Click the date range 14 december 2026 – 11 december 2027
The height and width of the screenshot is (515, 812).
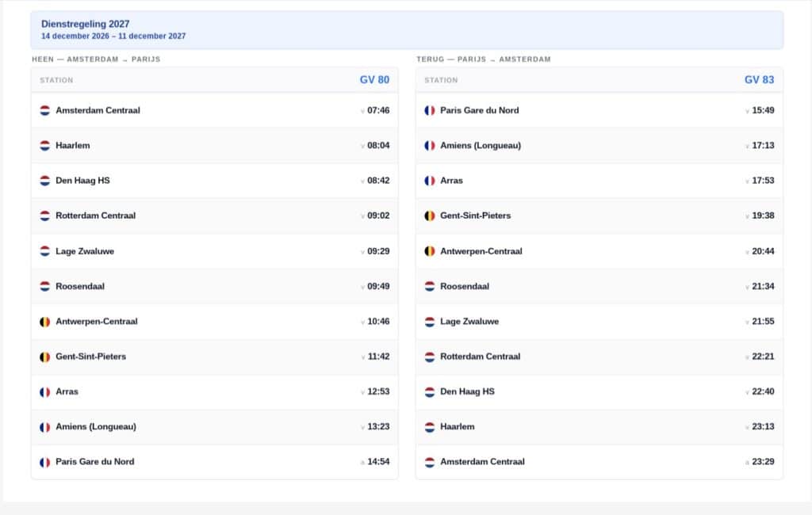click(113, 36)
